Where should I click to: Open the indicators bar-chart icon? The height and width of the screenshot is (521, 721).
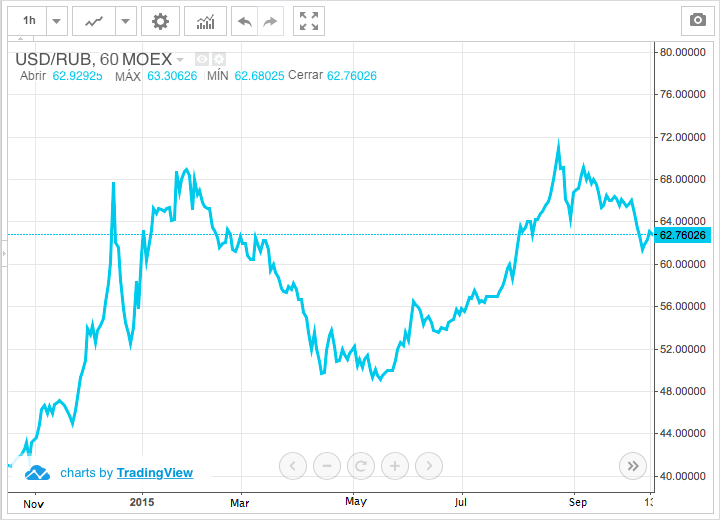click(x=205, y=20)
